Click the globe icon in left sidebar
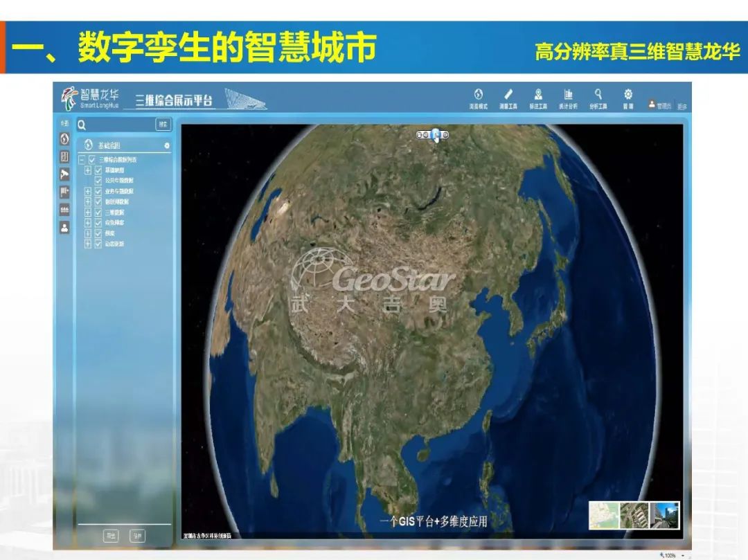Screen dimensions: 748x560 pos(64,140)
